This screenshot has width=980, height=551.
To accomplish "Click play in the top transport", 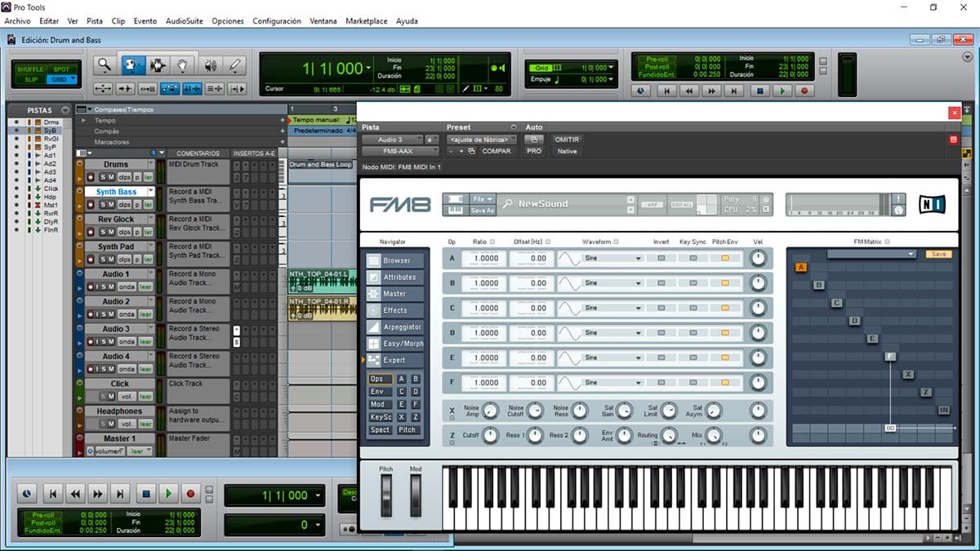I will click(783, 91).
